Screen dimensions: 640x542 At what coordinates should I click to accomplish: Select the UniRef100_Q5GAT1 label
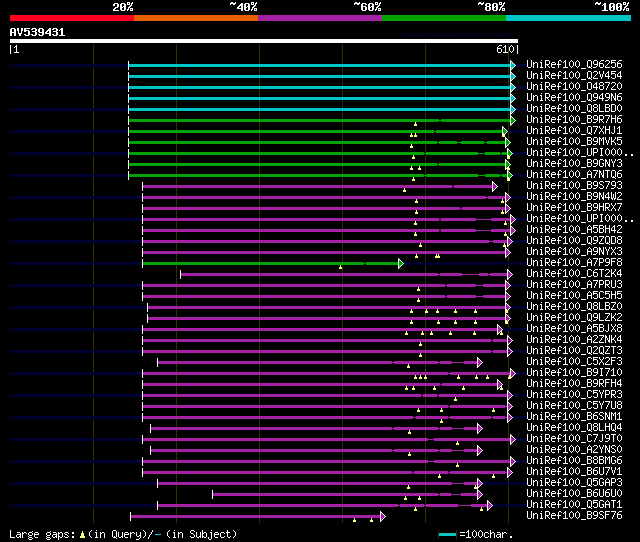coord(574,505)
